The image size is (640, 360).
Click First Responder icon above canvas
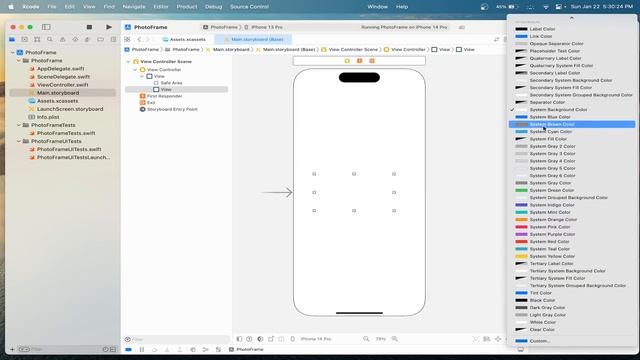[360, 61]
